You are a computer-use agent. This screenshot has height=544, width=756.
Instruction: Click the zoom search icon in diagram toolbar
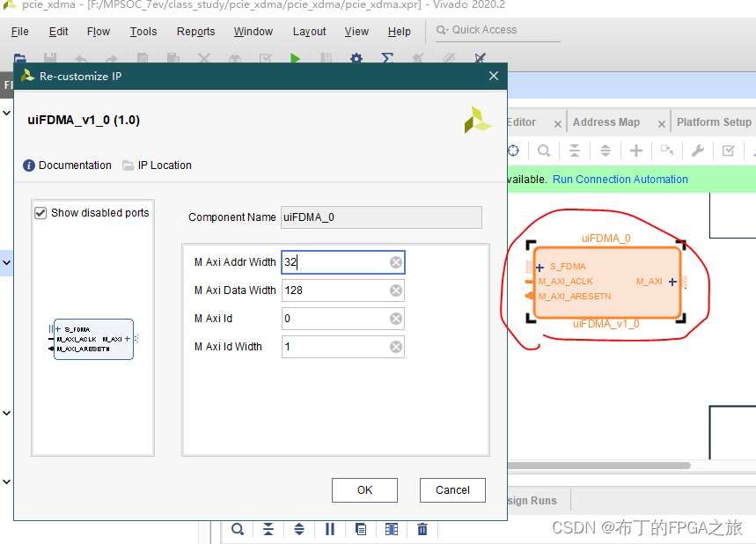[x=544, y=151]
